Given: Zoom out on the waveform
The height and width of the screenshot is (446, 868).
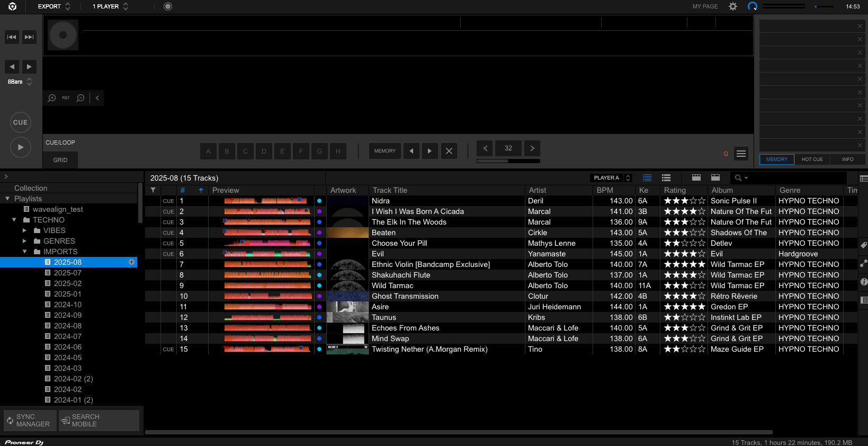Looking at the screenshot, I should [80, 98].
